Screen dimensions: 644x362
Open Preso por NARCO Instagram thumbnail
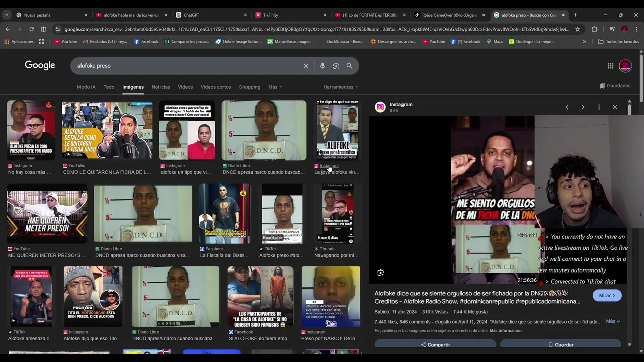click(331, 297)
